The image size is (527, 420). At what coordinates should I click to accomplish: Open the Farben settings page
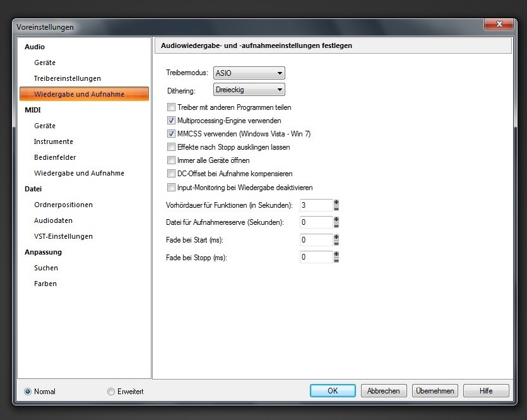coord(45,284)
